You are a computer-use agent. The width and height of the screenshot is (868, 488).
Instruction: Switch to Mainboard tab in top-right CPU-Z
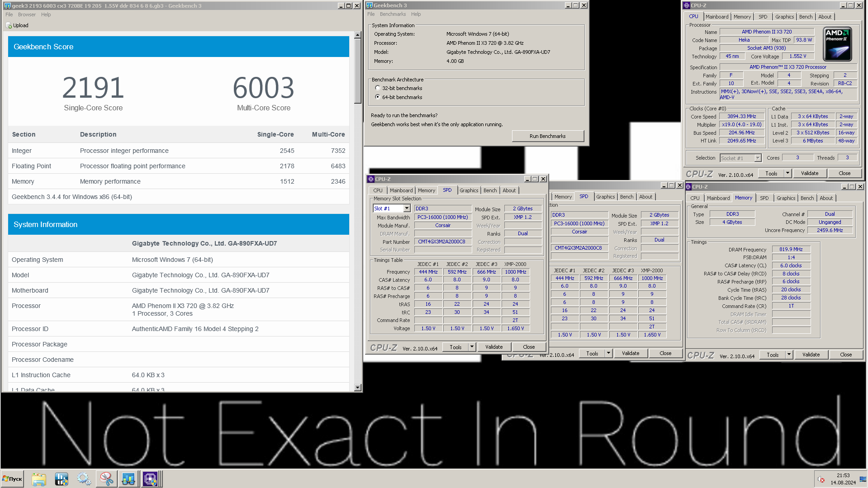click(717, 17)
